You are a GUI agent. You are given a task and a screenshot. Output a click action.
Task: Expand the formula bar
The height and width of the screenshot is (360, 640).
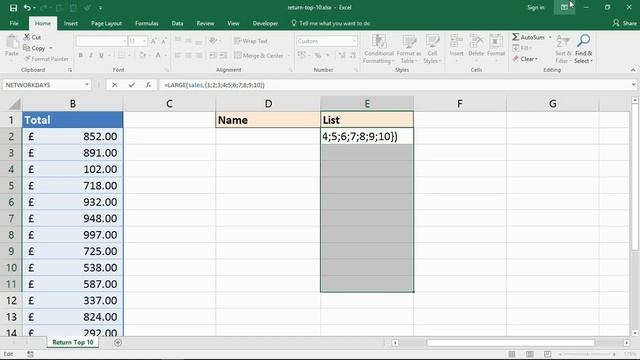633,85
